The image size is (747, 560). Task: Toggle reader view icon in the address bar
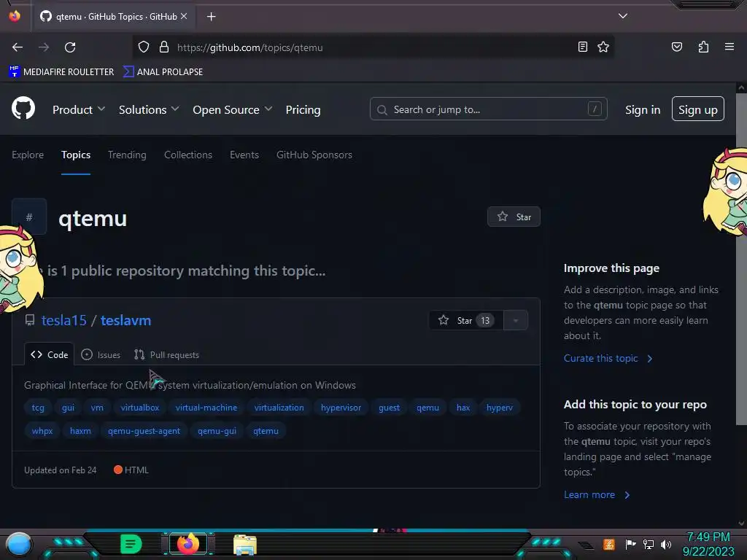[582, 47]
